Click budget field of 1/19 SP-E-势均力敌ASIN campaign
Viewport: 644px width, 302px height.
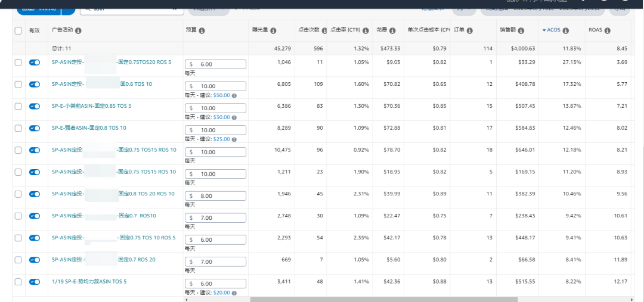point(216,284)
